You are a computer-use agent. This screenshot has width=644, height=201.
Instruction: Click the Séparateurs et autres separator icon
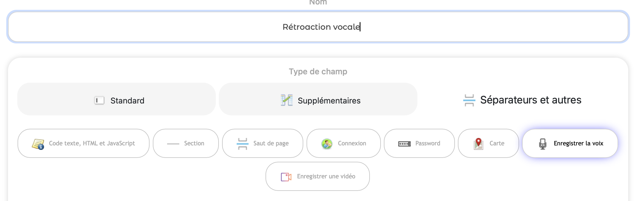pos(469,100)
